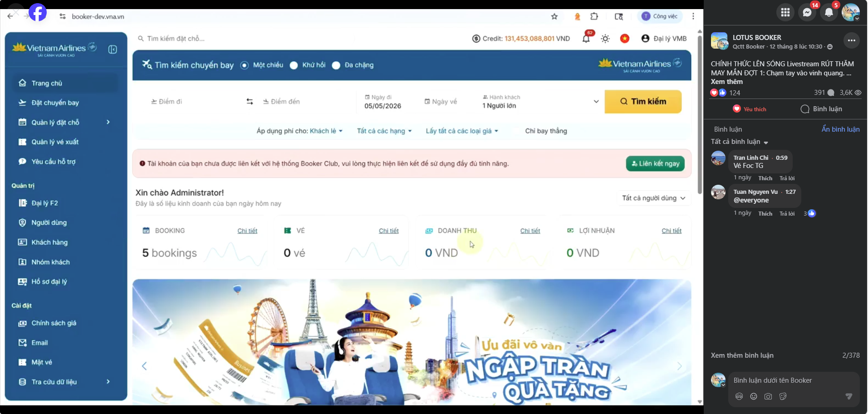Open Facebook notifications bell

click(829, 12)
